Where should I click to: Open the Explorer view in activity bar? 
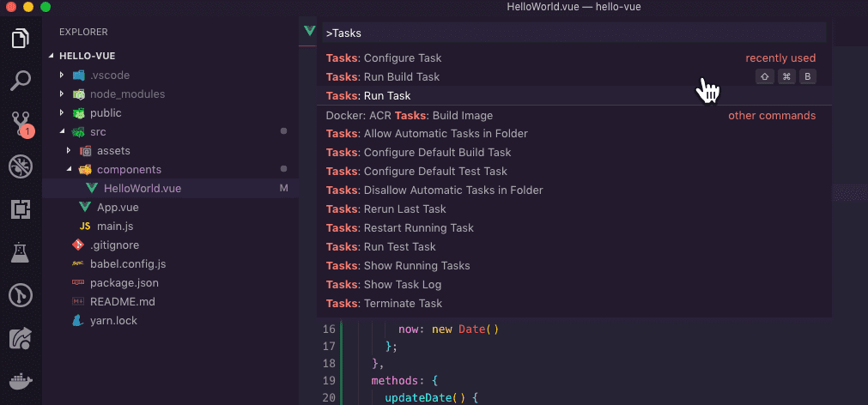[x=21, y=39]
